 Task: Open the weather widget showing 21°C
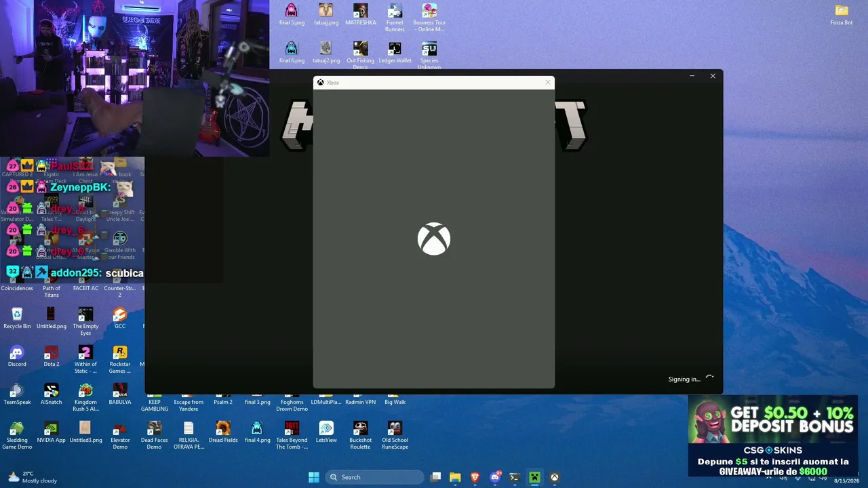pyautogui.click(x=32, y=477)
